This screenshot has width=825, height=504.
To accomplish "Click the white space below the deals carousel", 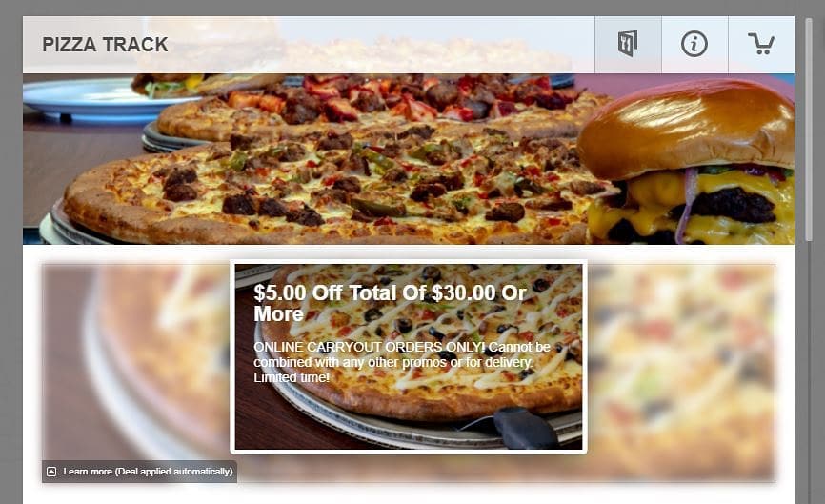I will (x=409, y=494).
